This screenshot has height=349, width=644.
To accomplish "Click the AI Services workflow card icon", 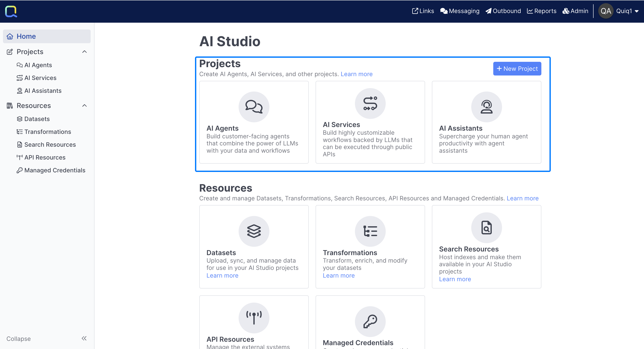I will click(x=370, y=103).
